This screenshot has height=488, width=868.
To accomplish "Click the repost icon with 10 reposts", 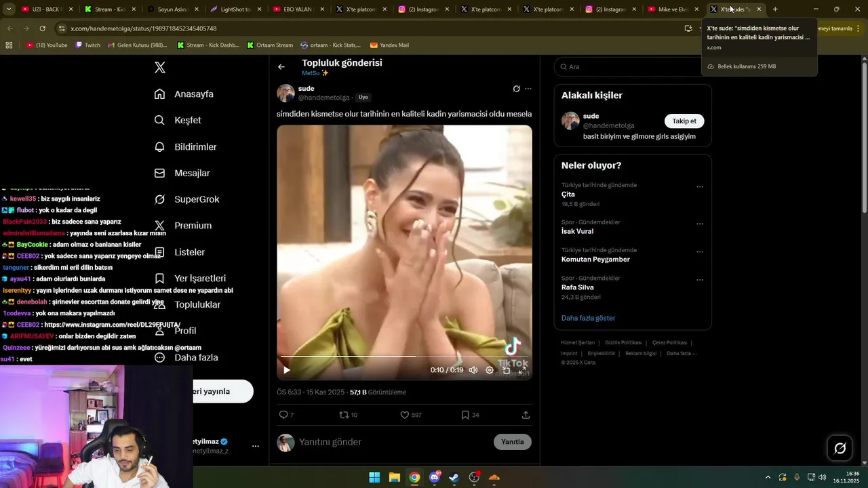I will (344, 415).
